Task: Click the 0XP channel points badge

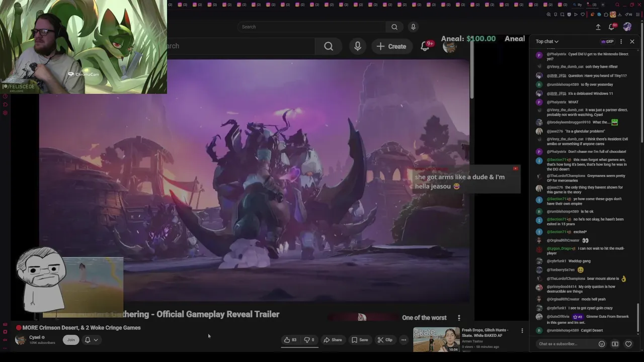Action: (x=607, y=41)
